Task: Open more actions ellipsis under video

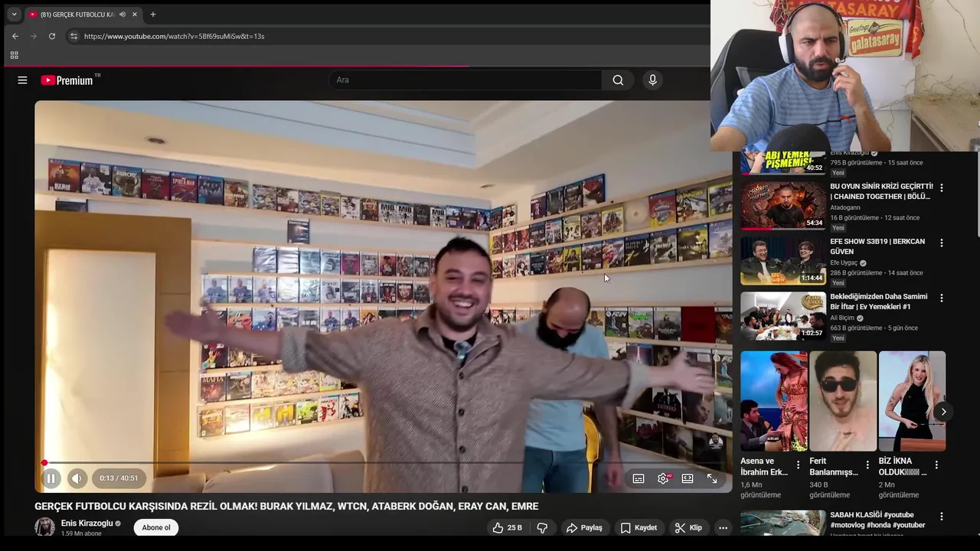Action: pos(723,527)
